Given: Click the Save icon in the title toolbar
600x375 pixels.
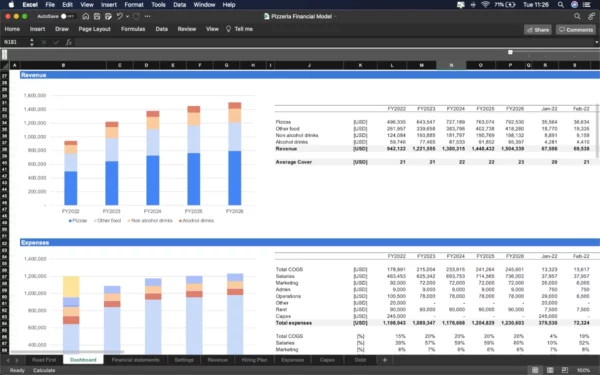Looking at the screenshot, I should point(97,16).
